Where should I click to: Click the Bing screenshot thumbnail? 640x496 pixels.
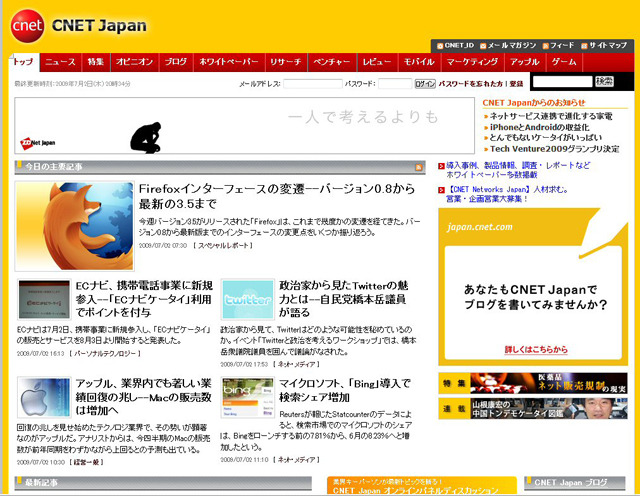point(247,397)
